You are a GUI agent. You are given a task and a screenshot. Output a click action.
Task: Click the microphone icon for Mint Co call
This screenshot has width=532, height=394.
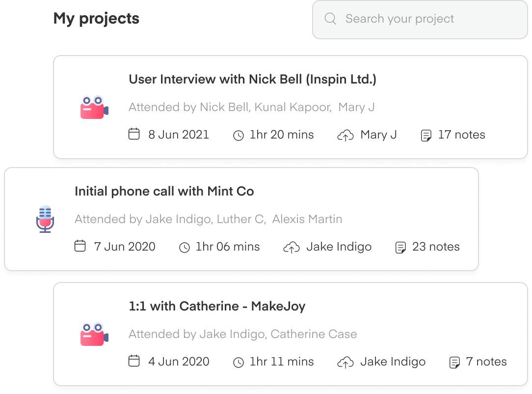45,219
